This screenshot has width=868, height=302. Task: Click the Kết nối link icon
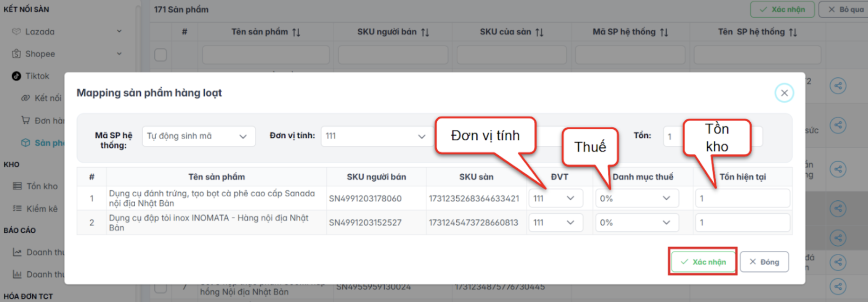coord(26,98)
